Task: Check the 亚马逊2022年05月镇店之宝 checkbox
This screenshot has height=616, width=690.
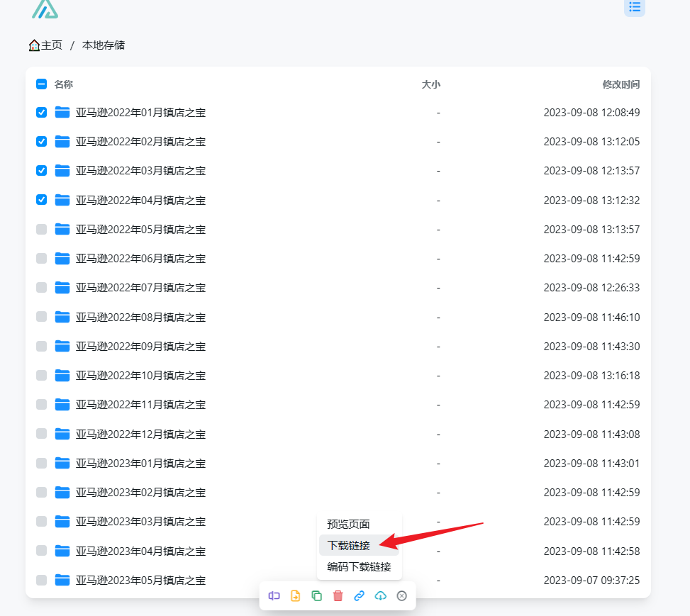Action: point(42,229)
